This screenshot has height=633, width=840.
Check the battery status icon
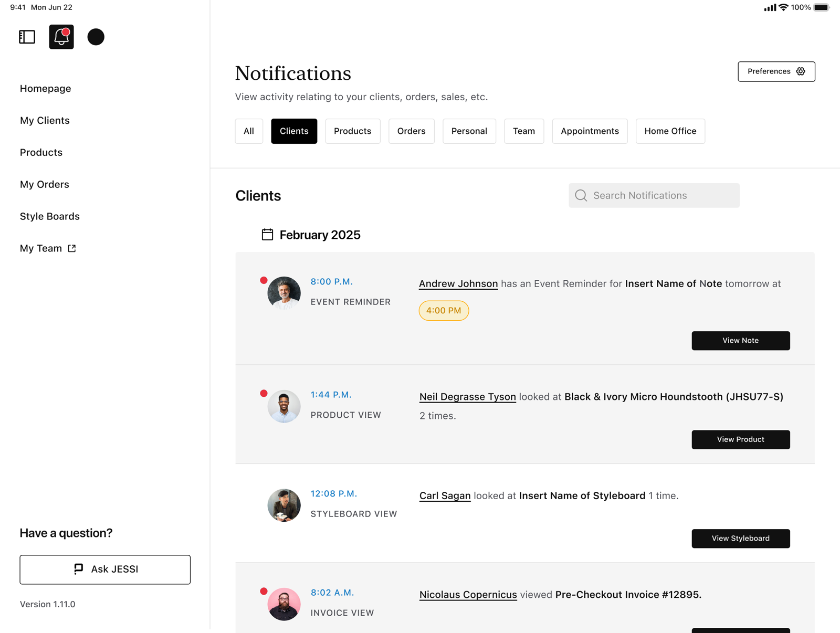point(822,7)
